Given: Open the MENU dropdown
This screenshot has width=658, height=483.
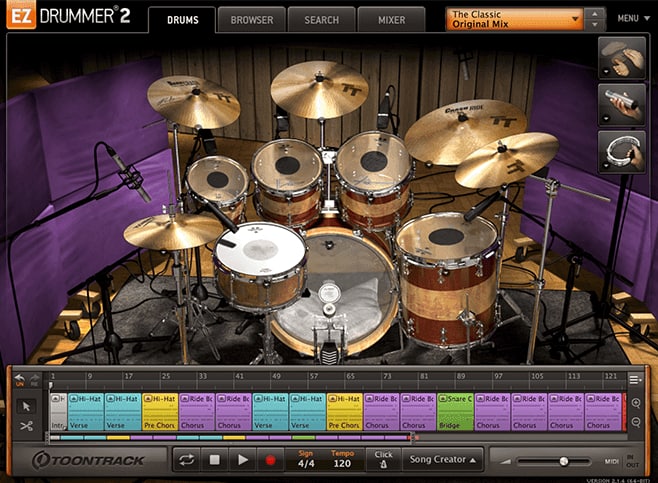Looking at the screenshot, I should point(633,18).
